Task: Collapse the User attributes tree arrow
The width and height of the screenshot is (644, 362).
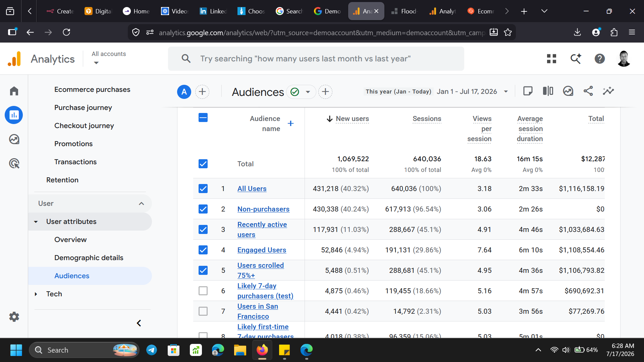Action: pyautogui.click(x=36, y=222)
